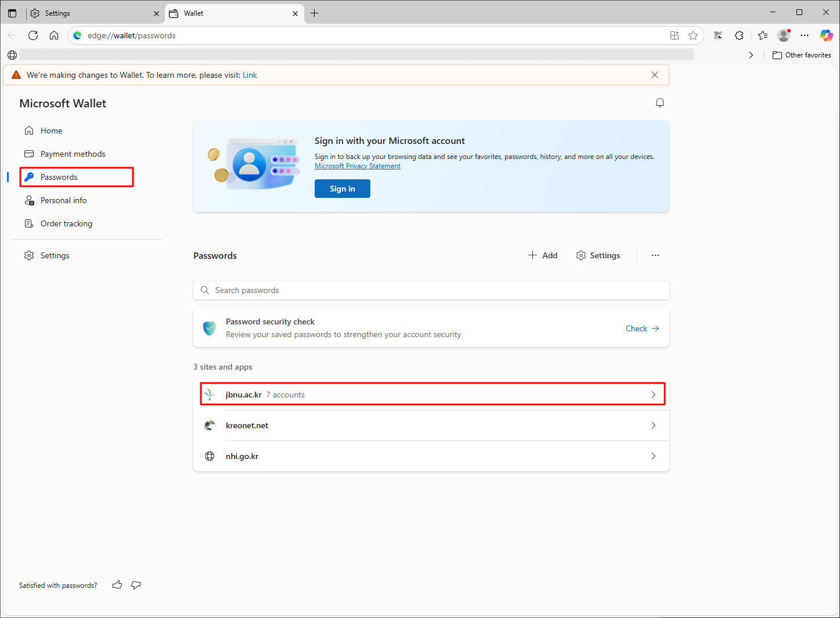Expand favorites bar overflow chevron

pos(751,55)
